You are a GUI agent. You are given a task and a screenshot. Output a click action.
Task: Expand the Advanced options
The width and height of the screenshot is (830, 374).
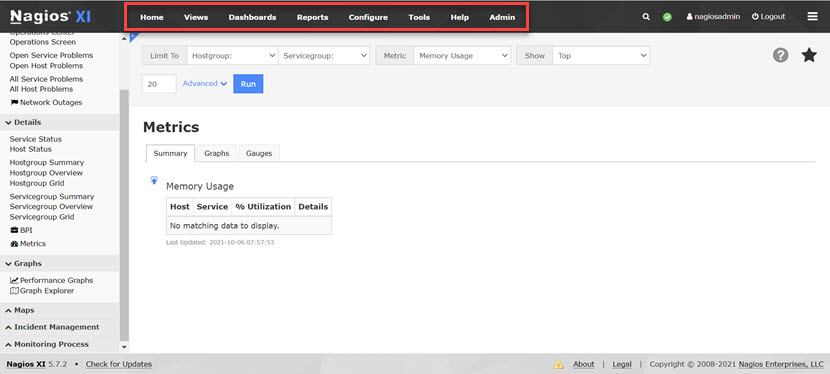pyautogui.click(x=205, y=84)
